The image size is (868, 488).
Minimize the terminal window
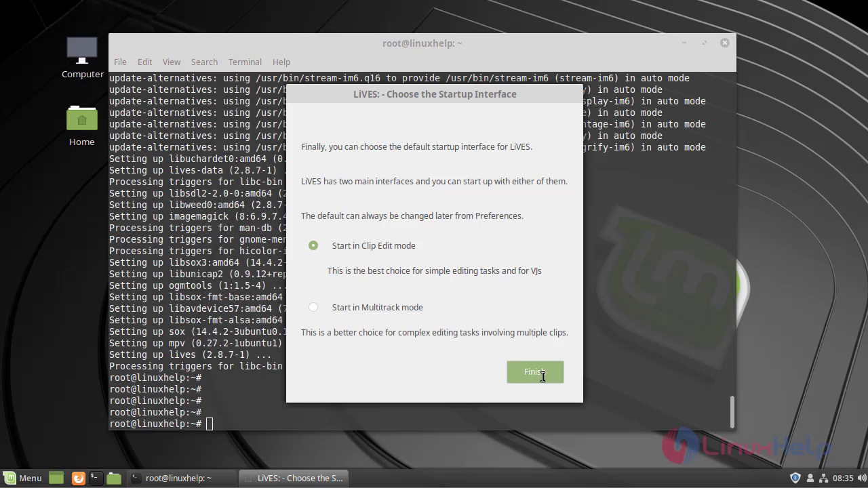(684, 43)
